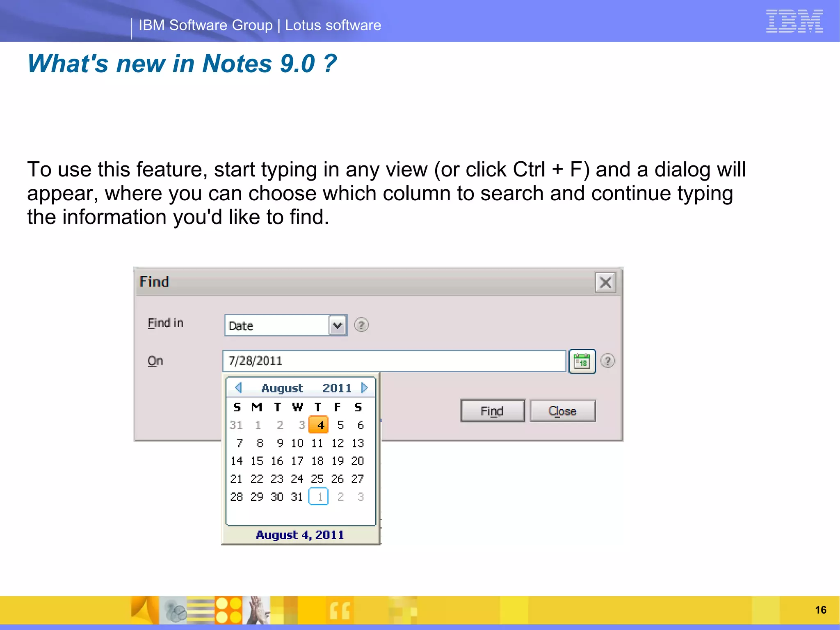Open the Find in dropdown arrow

click(x=338, y=325)
